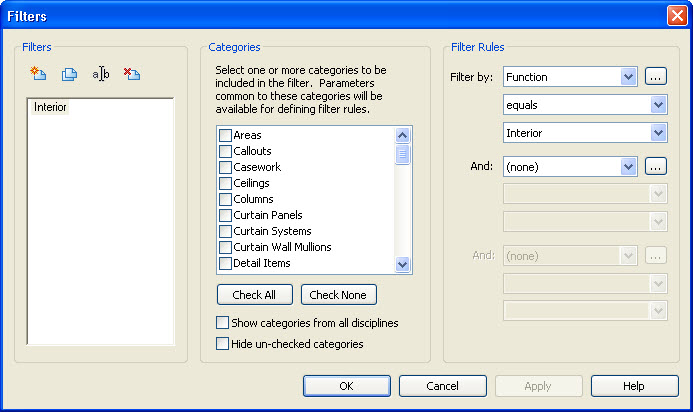Check the Curtain Systems category

coord(225,231)
